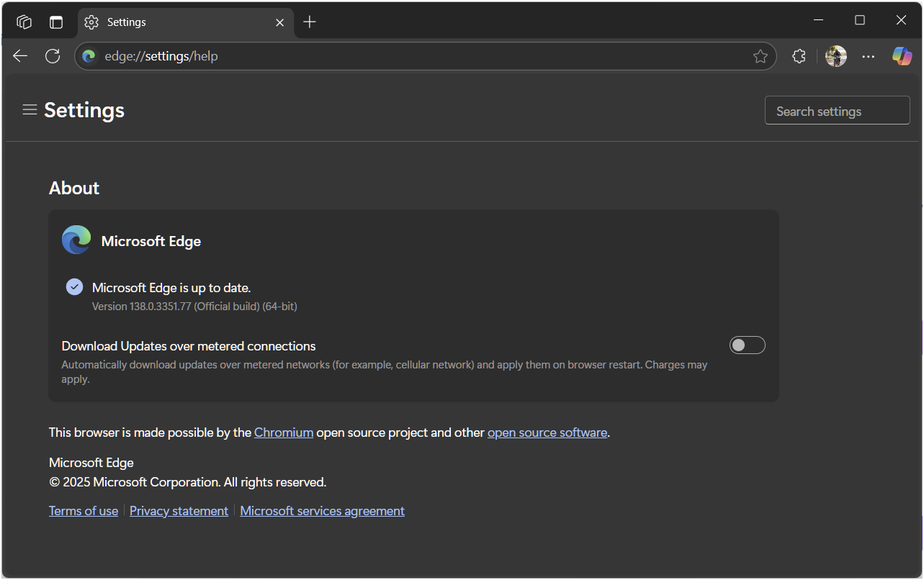Open the tab actions menu icon

pos(56,22)
